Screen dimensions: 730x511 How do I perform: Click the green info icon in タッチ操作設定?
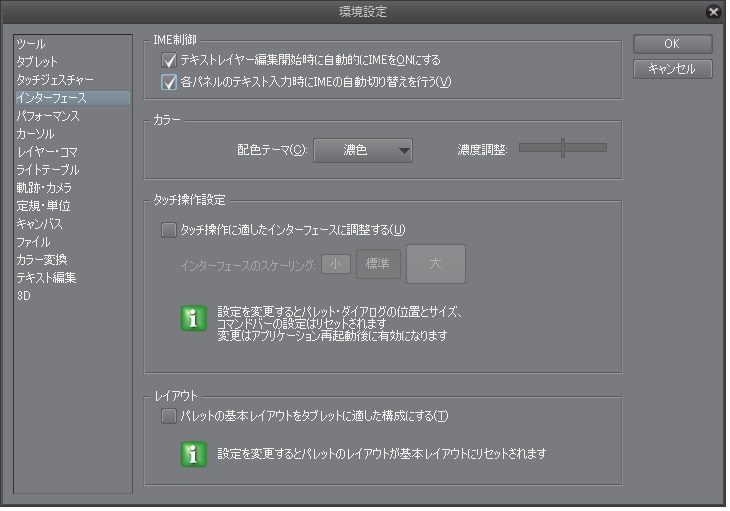pos(194,318)
